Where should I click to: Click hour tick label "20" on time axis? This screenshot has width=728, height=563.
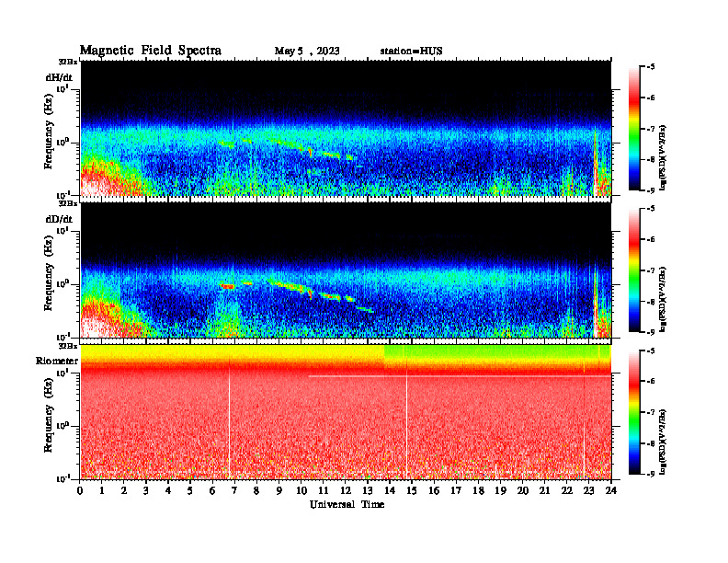523,491
